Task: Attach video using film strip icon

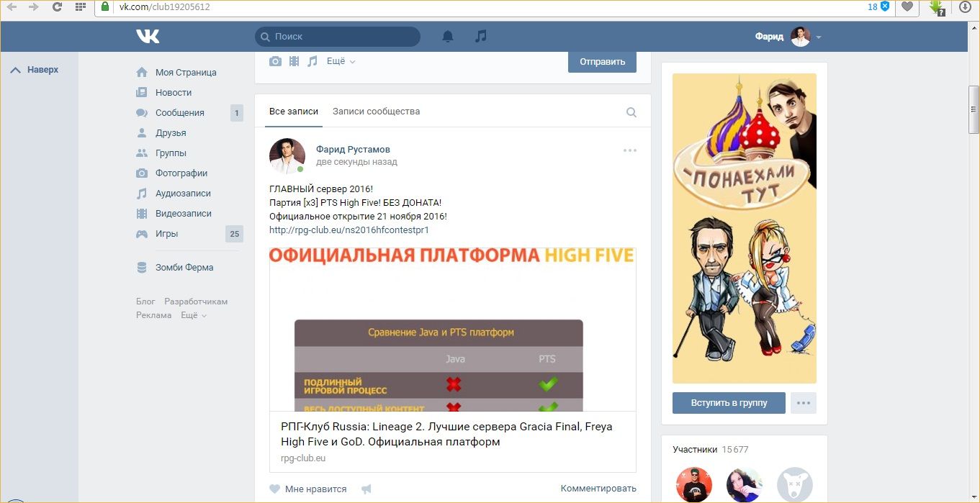Action: pyautogui.click(x=294, y=62)
